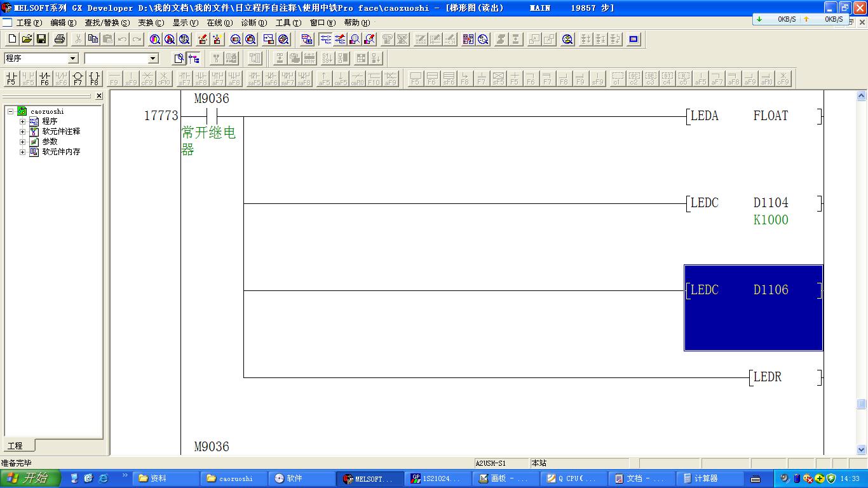Toggle write mode ladder button in toolbar
Image resolution: width=868 pixels, height=488 pixels.
point(341,39)
